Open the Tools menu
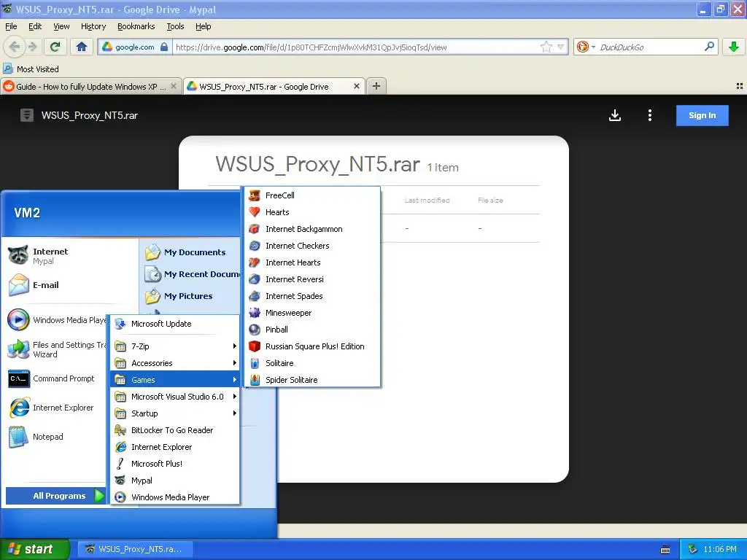Screen dimensions: 747x560 pos(175,26)
